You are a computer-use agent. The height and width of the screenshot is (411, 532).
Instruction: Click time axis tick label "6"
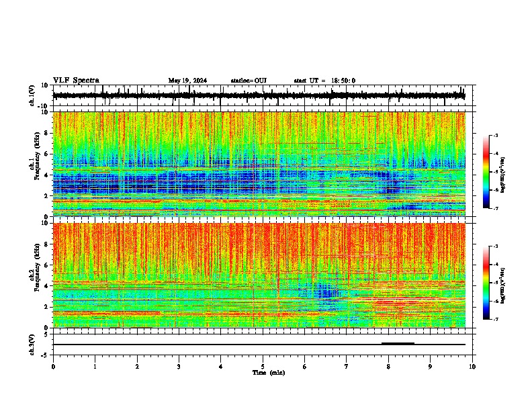point(305,367)
